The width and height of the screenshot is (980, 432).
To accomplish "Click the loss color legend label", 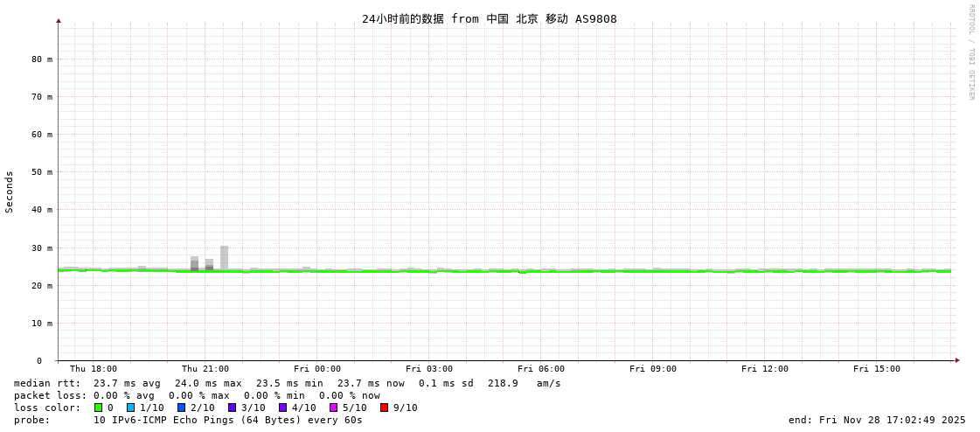I will click(47, 408).
